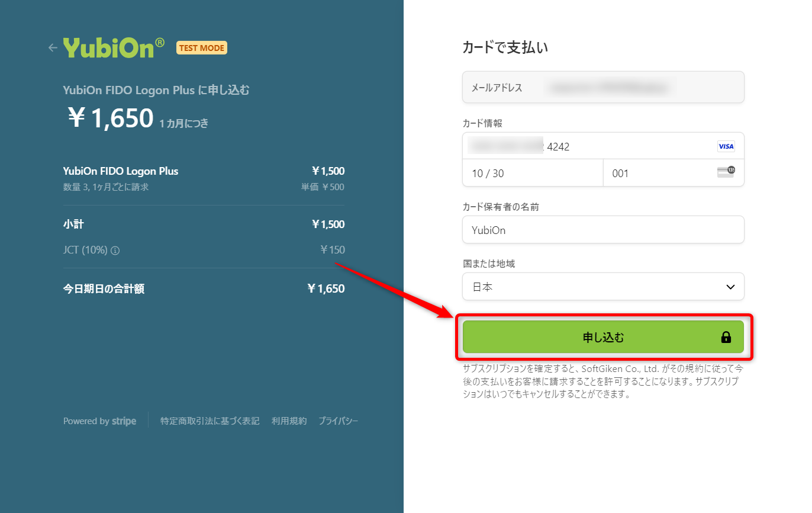Viewport: 812px width, 513px height.
Task: Submit with the 申し込む button
Action: click(x=603, y=338)
